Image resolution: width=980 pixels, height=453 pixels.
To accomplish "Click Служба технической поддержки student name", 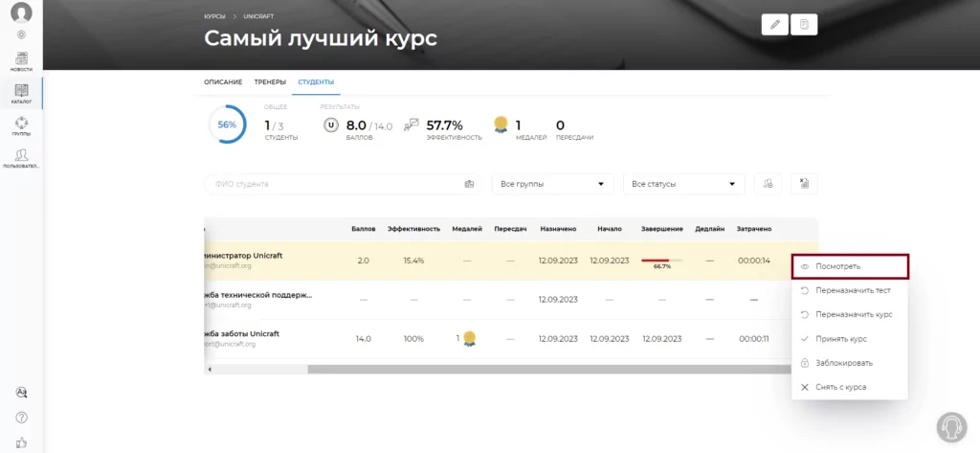I will coord(258,295).
